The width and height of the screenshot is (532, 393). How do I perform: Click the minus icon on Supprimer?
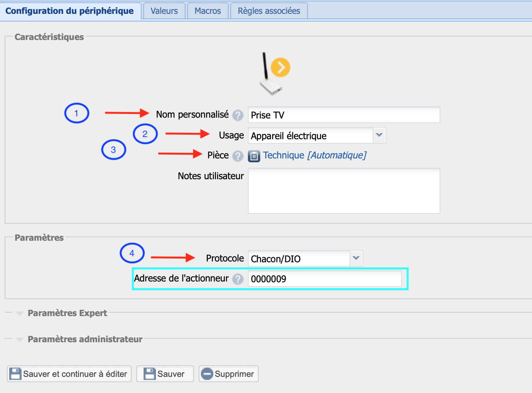click(x=207, y=374)
